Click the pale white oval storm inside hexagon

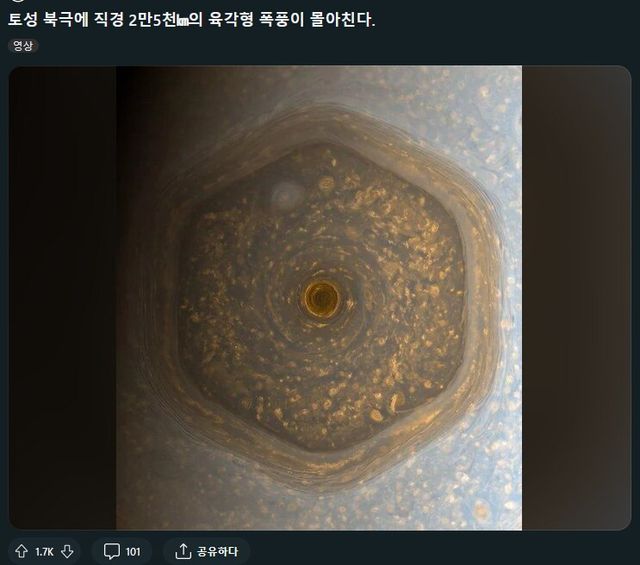point(287,196)
